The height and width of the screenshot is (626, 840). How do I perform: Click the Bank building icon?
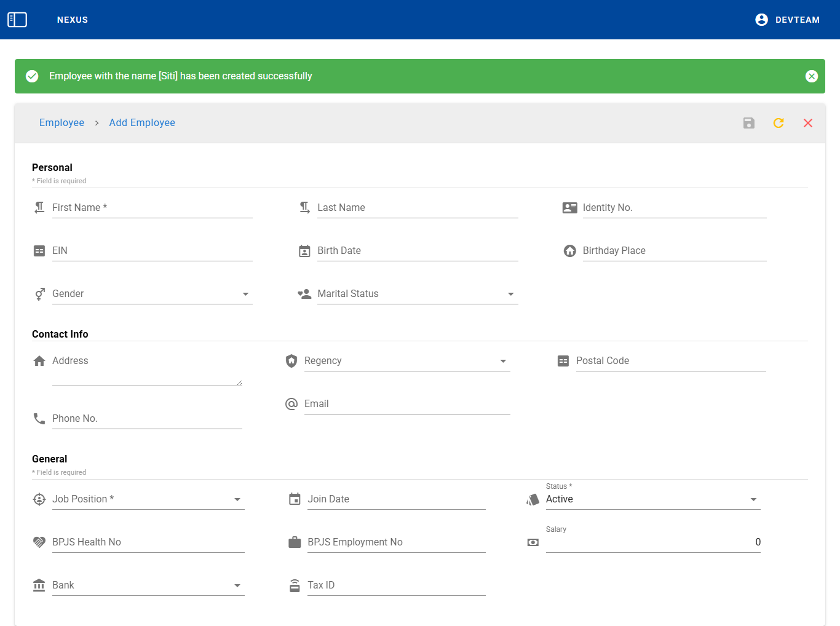pyautogui.click(x=39, y=585)
